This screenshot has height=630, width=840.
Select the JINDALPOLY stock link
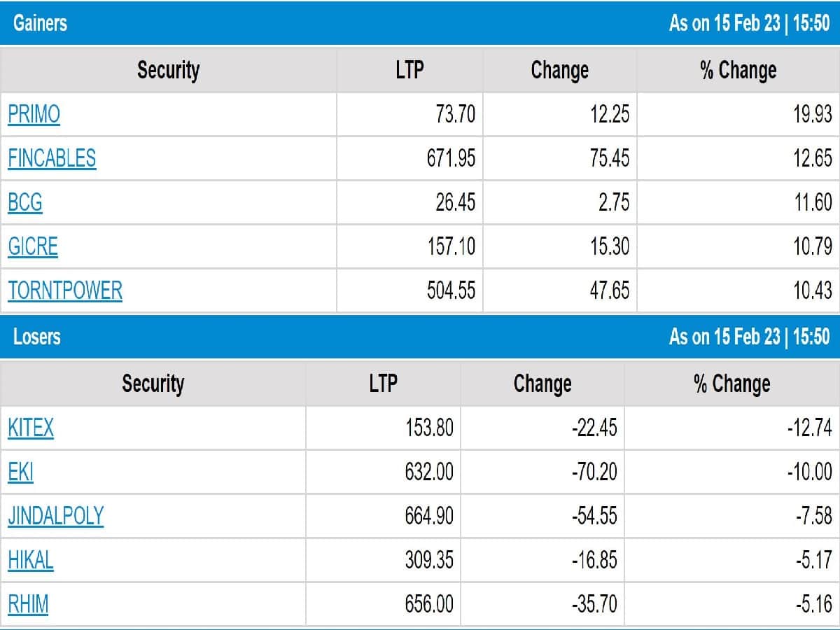pyautogui.click(x=56, y=515)
